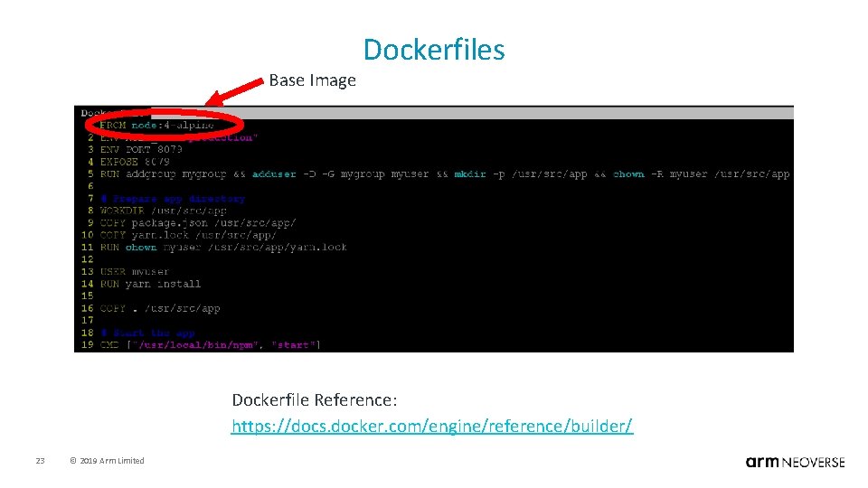
Task: Select the COPY package.json line
Action: tap(198, 222)
